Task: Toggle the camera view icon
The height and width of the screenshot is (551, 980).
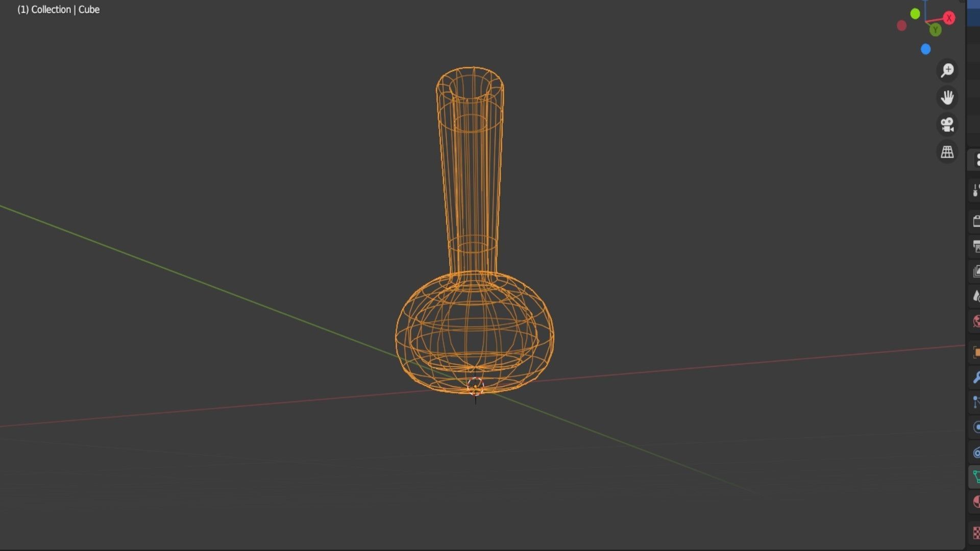Action: pyautogui.click(x=947, y=124)
